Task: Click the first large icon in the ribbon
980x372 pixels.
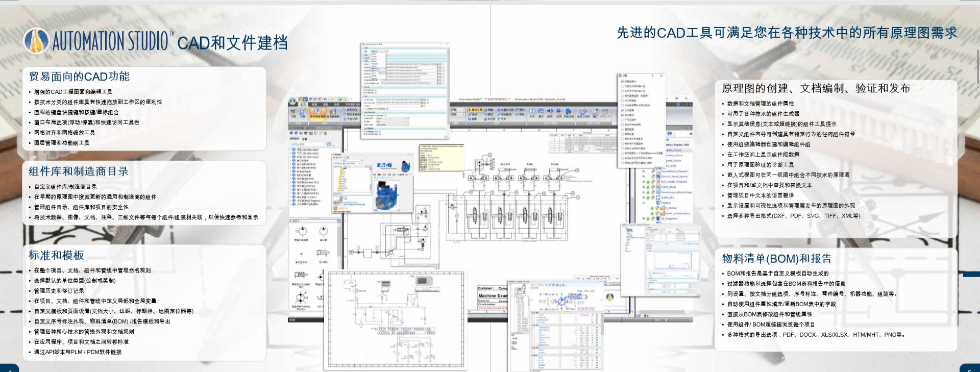Action: [x=293, y=114]
